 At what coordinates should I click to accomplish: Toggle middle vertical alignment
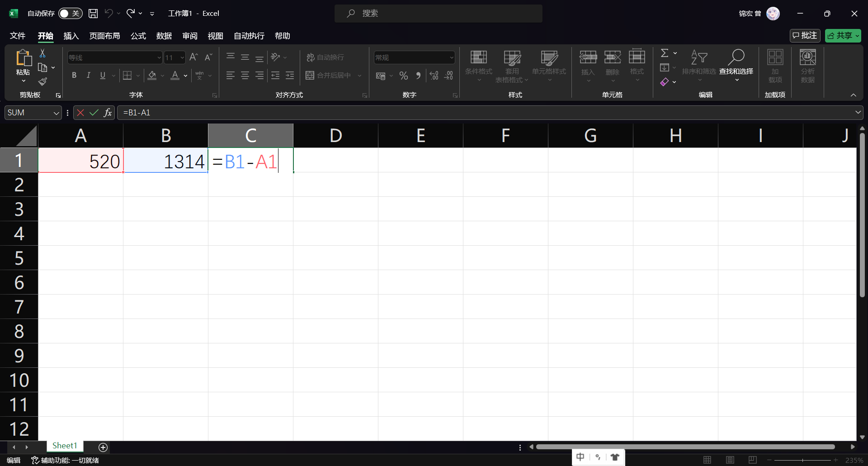[245, 57]
